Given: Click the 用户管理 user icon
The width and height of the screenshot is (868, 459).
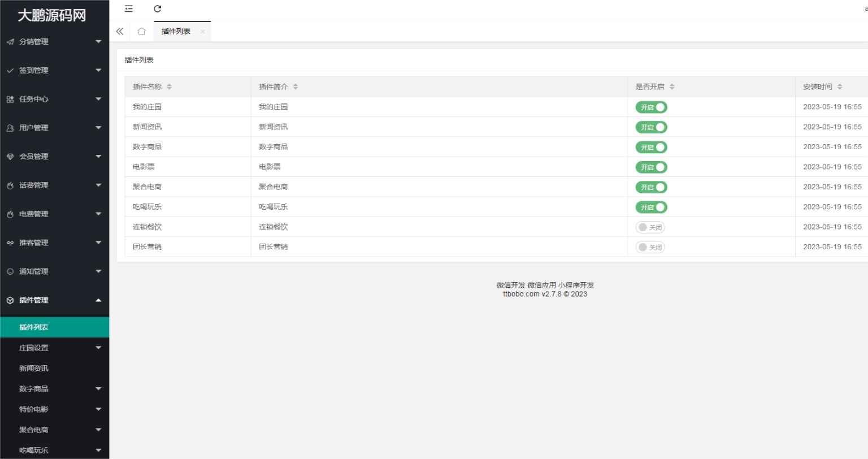Looking at the screenshot, I should [x=10, y=128].
